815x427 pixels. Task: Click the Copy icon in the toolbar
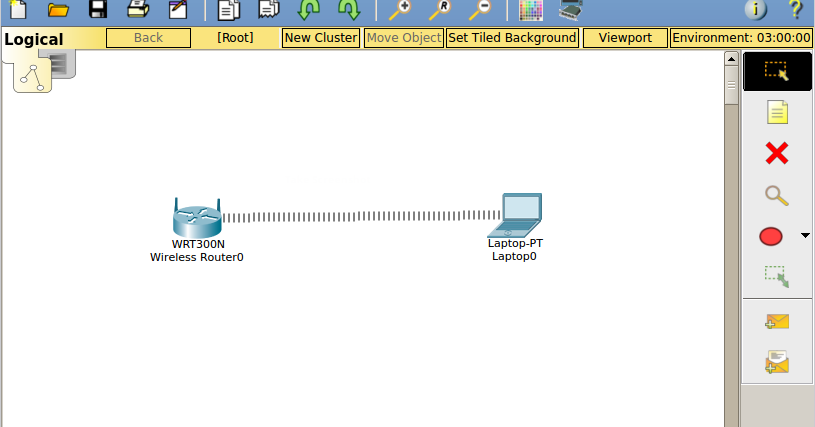[x=228, y=9]
